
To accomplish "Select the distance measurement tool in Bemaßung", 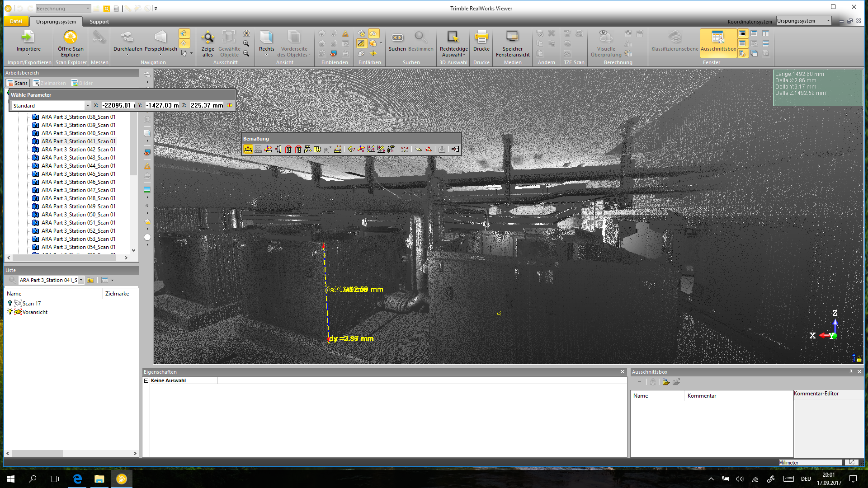I will click(248, 149).
